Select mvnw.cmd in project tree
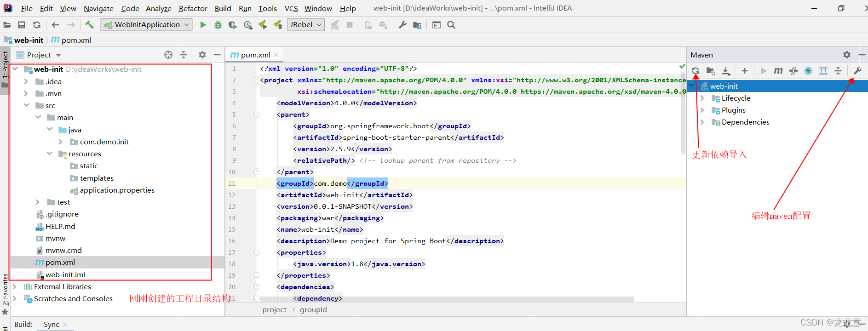 [x=63, y=250]
